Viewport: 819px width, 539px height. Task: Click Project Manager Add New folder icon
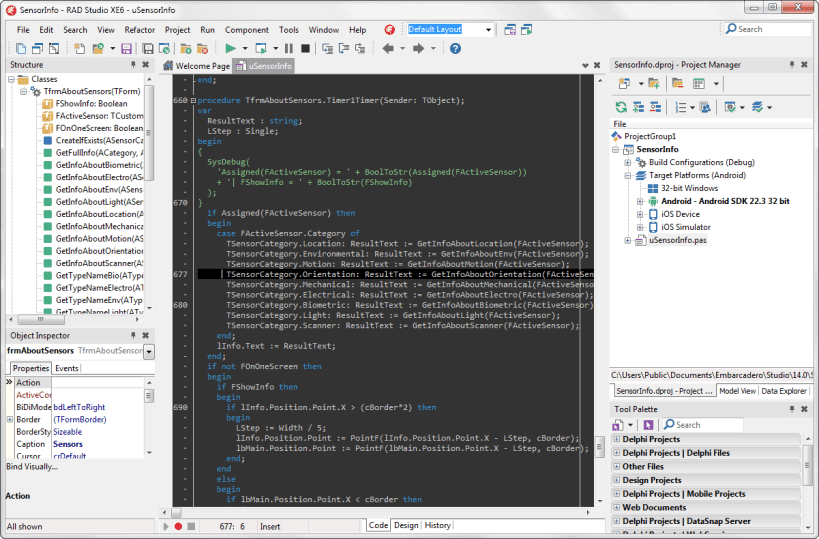tap(653, 84)
